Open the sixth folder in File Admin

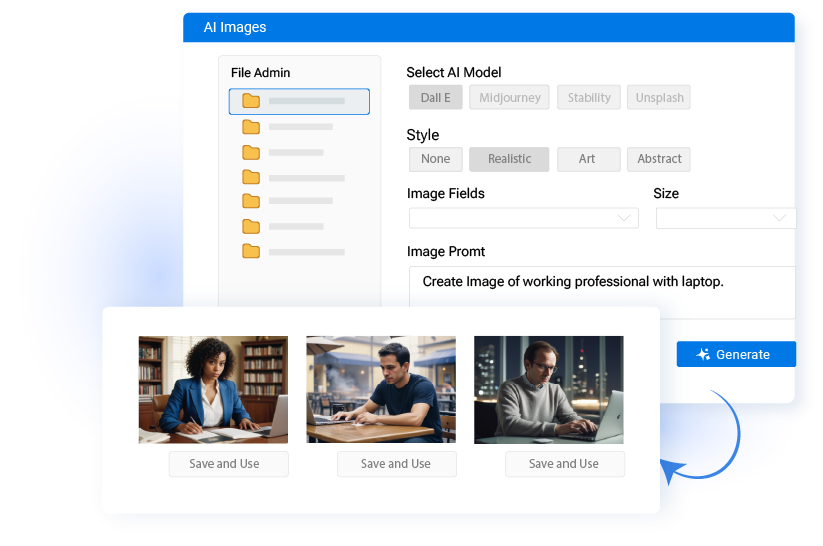point(284,227)
